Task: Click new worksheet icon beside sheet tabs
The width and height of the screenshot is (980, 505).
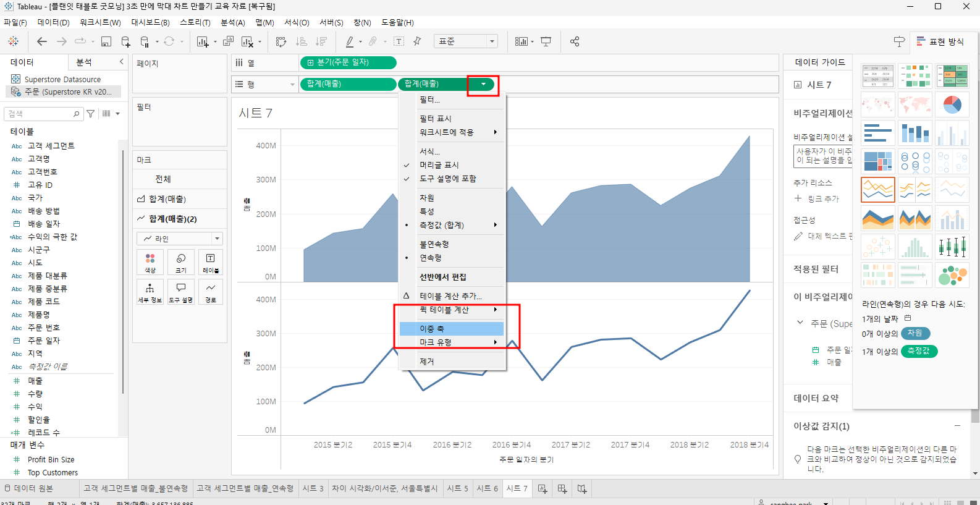Action: (x=543, y=489)
